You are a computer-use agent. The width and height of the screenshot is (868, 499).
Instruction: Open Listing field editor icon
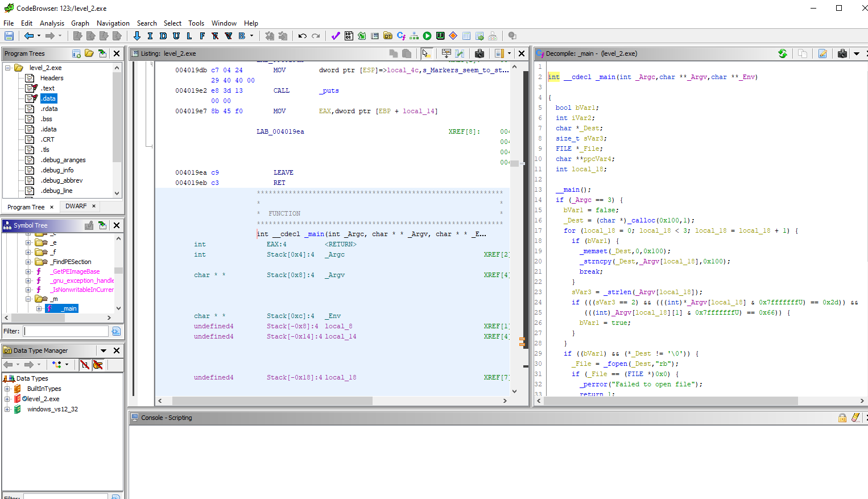[x=447, y=53]
